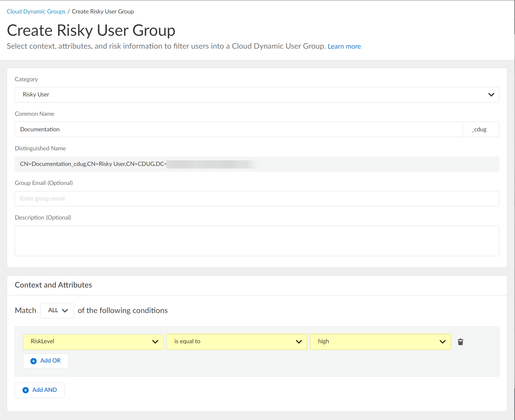Click the chevron in the RiskLevel dropdown
The image size is (515, 420).
pyautogui.click(x=155, y=342)
